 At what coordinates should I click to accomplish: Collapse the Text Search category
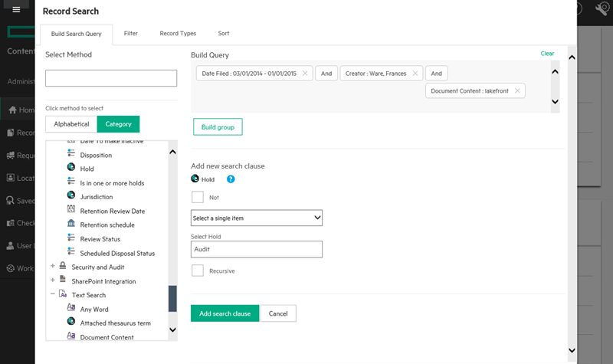(53, 294)
